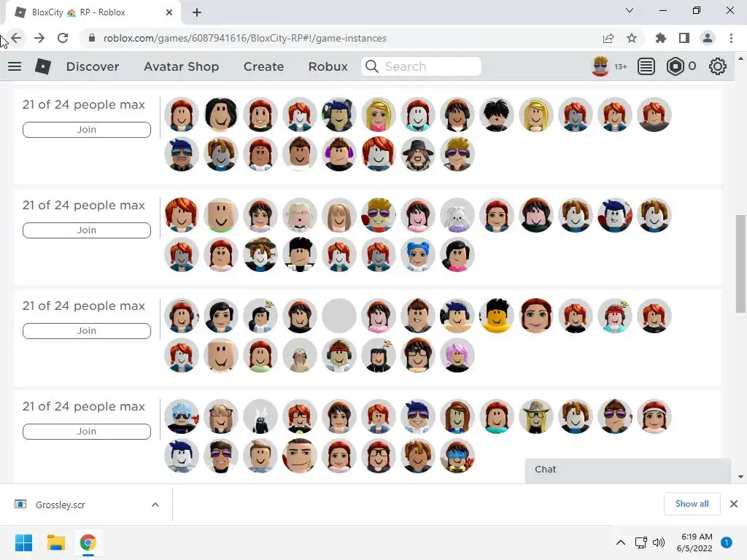This screenshot has height=560, width=747.
Task: Click the straw hat avatar in fourth server
Action: click(536, 416)
